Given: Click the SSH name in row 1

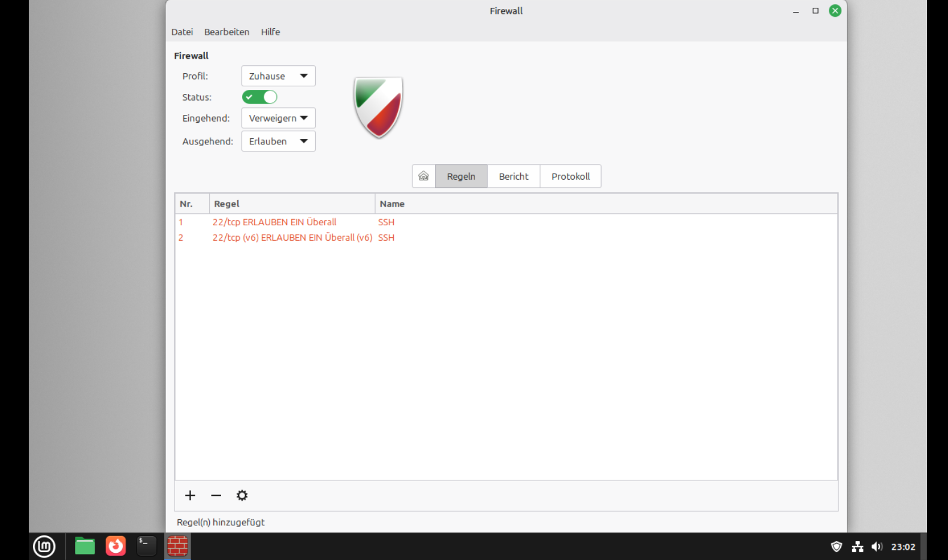Looking at the screenshot, I should point(387,222).
